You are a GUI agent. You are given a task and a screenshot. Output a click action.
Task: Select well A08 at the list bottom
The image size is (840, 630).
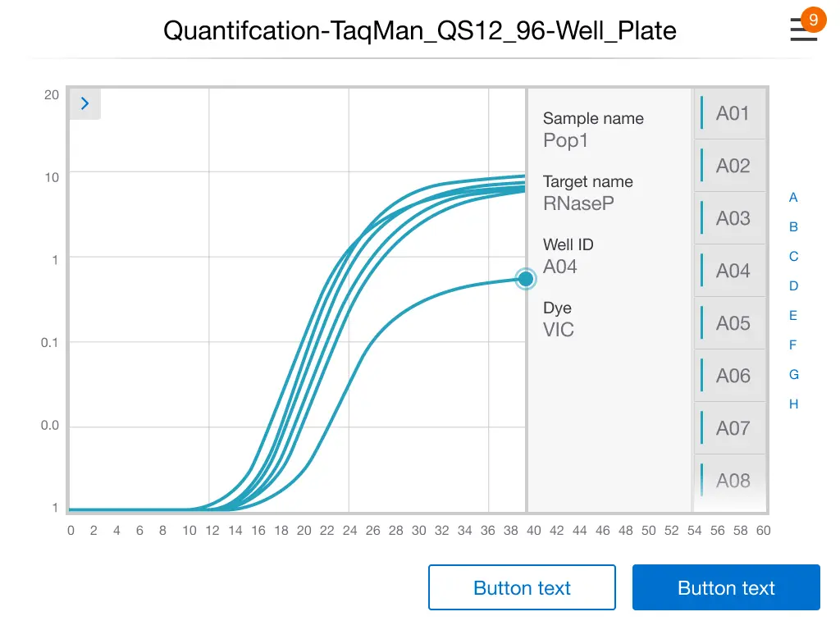[732, 481]
